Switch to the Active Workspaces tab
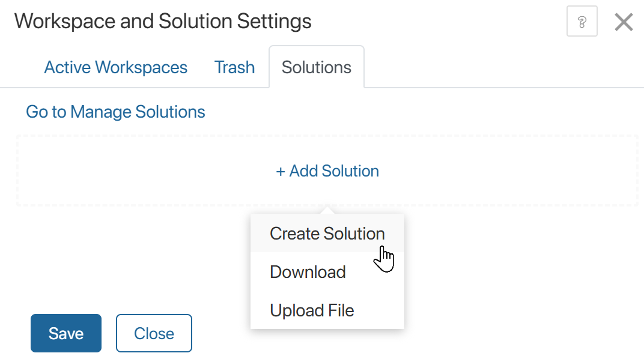The height and width of the screenshot is (356, 644). coord(115,67)
